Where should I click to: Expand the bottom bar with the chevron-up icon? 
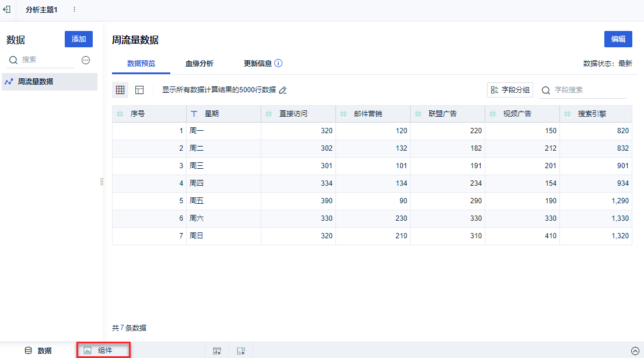[635, 351]
